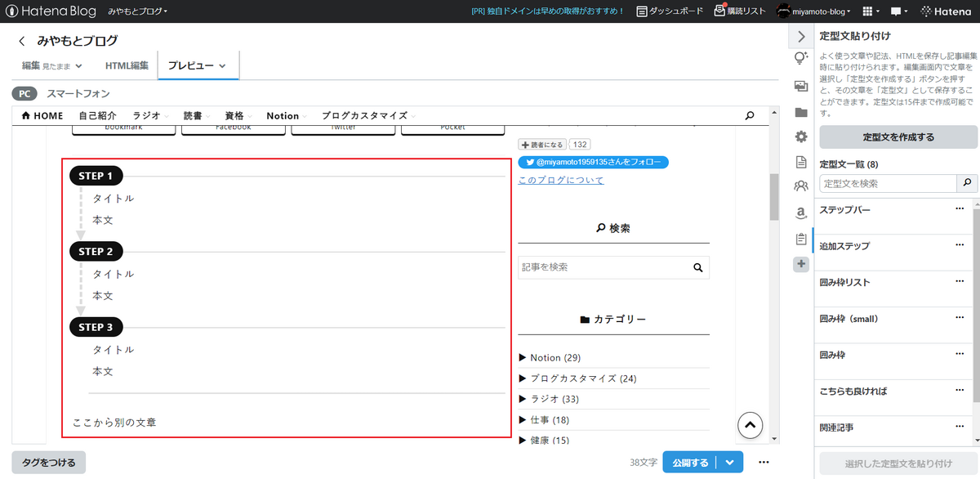Click the template search magnifier button
The image size is (980, 479).
pos(968,183)
